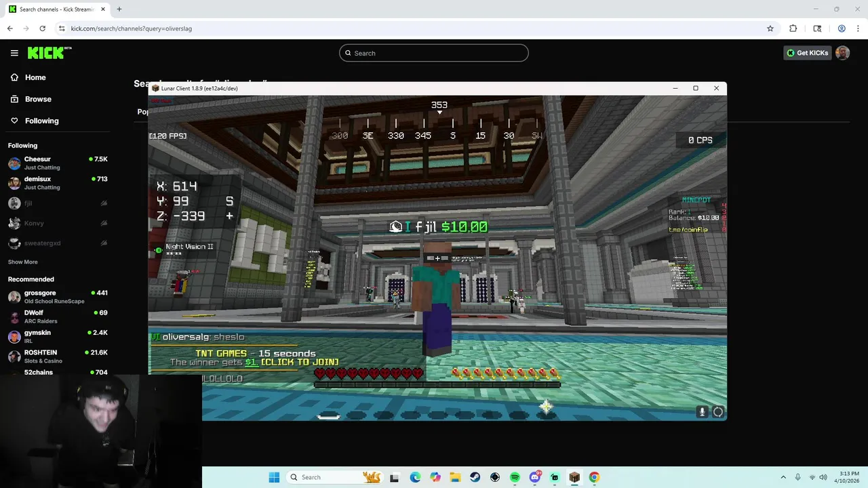Click grossgore's avatar thumbnail
The image size is (868, 488).
click(x=14, y=297)
